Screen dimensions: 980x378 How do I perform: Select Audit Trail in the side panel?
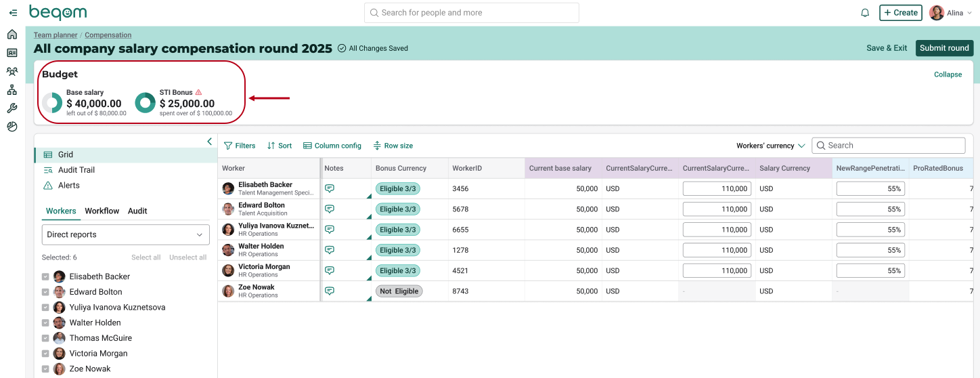tap(76, 170)
